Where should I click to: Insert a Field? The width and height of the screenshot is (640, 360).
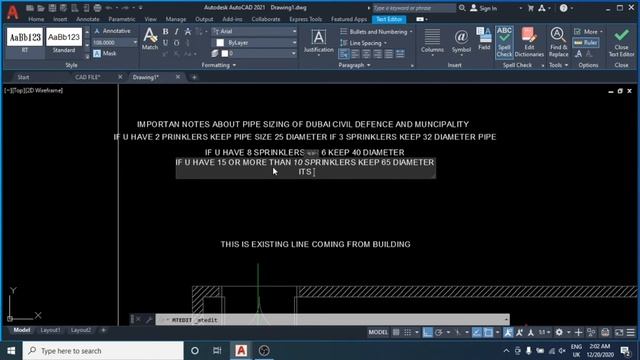click(x=484, y=39)
